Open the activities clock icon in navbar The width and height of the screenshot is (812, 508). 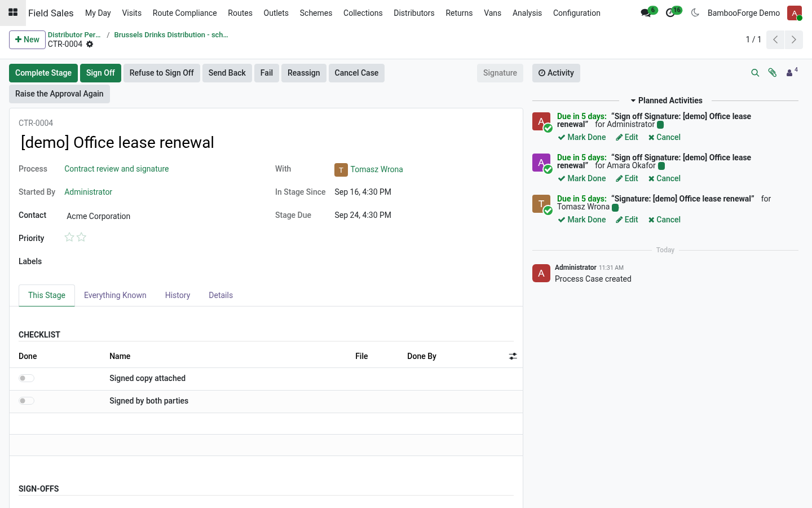pos(670,13)
